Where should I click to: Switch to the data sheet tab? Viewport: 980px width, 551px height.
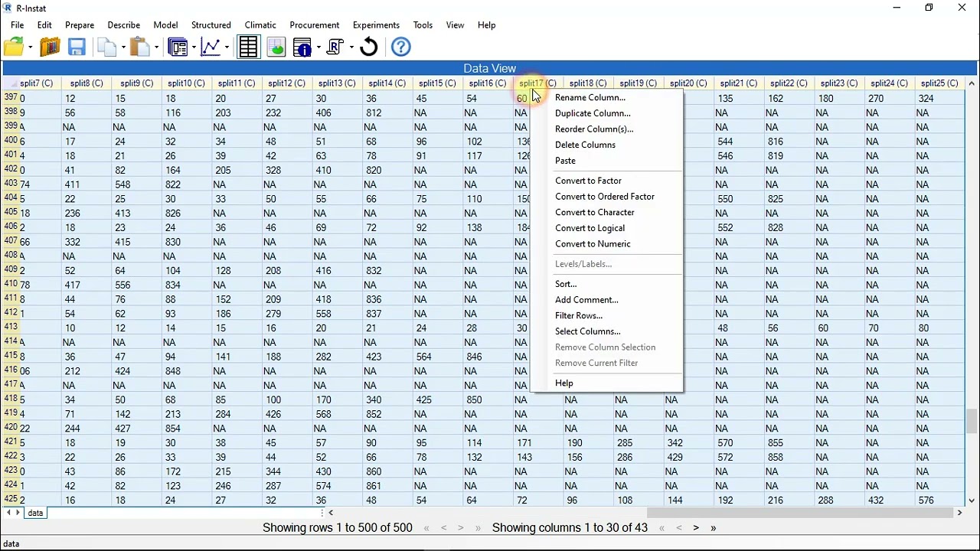pos(35,514)
